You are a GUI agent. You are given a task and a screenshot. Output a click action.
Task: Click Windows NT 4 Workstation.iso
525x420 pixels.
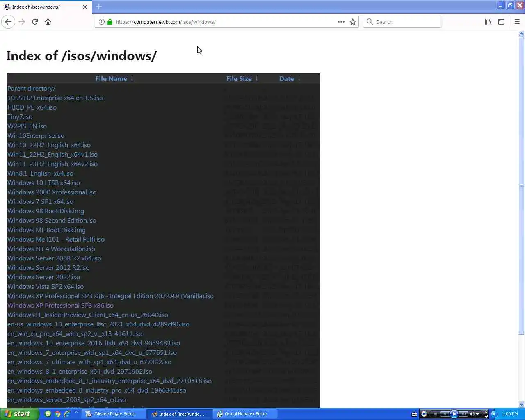51,249
